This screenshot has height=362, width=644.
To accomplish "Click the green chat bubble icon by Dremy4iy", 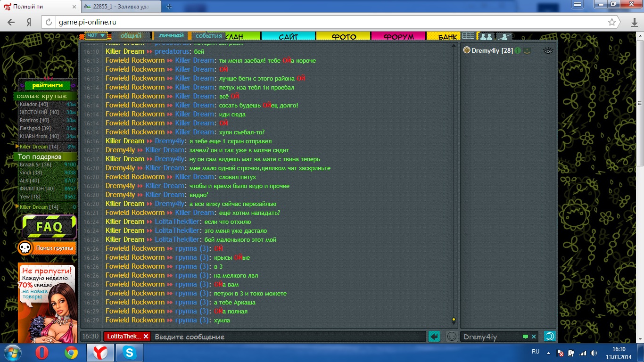I will tap(525, 337).
